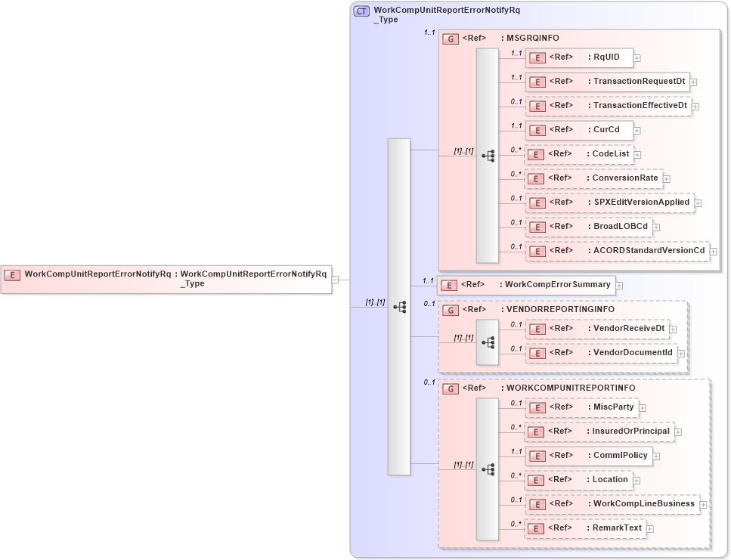Viewport: 731px width, 560px height.
Task: Click the E icon of the RqUID element
Action: tap(537, 57)
